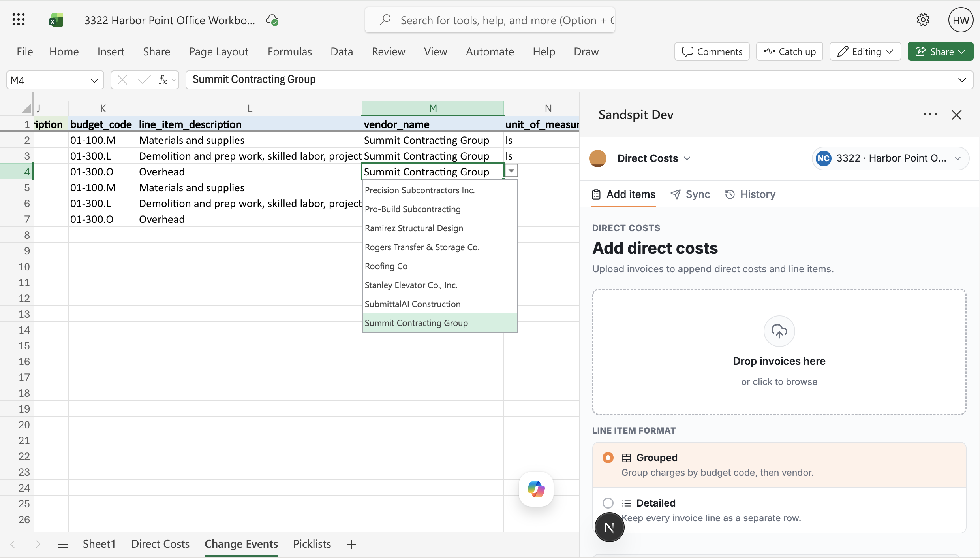Select row 7 header

click(17, 219)
